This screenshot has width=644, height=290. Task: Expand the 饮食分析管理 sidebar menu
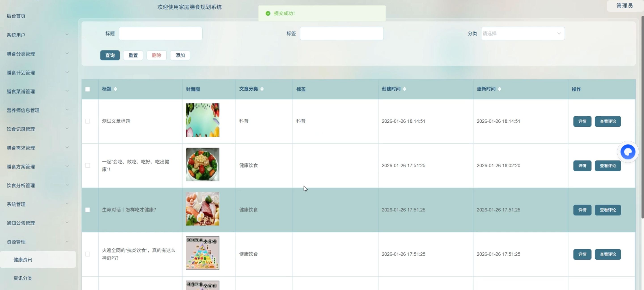click(x=38, y=185)
